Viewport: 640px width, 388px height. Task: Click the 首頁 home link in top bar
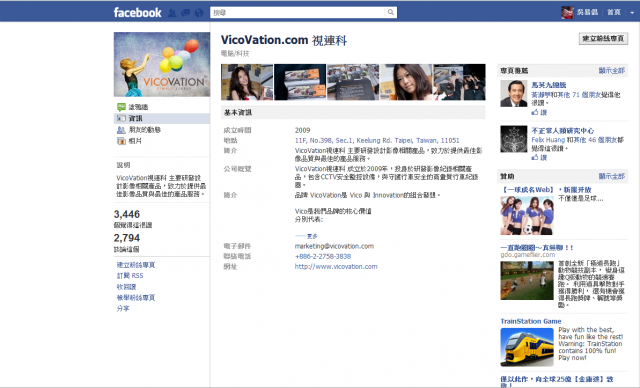pyautogui.click(x=613, y=12)
